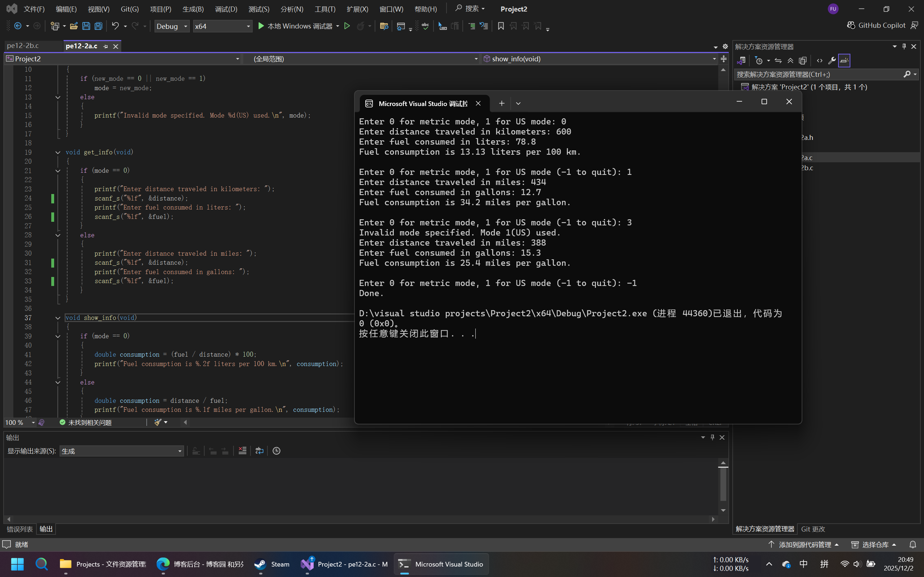The height and width of the screenshot is (577, 924).
Task: Click the GitHub Copilot icon
Action: (851, 25)
